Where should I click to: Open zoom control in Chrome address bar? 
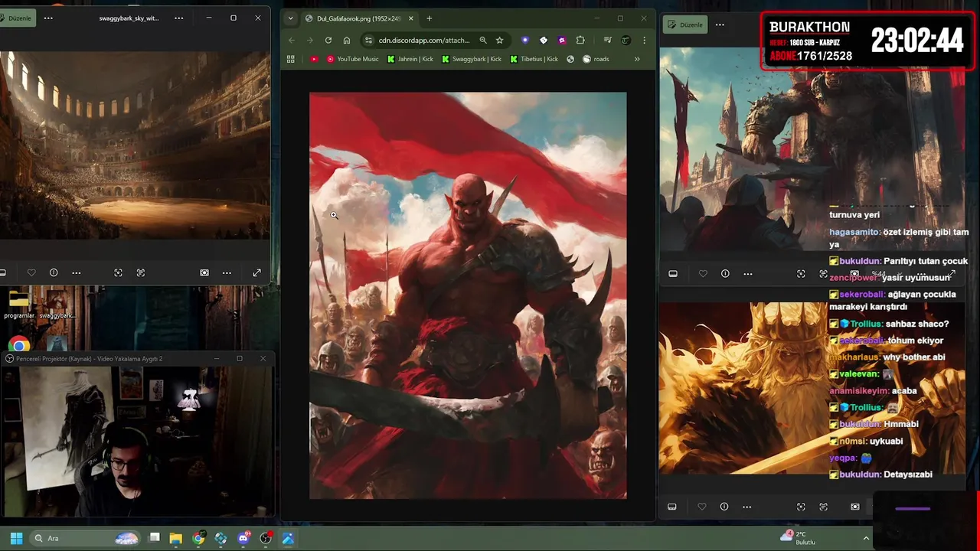coord(483,40)
